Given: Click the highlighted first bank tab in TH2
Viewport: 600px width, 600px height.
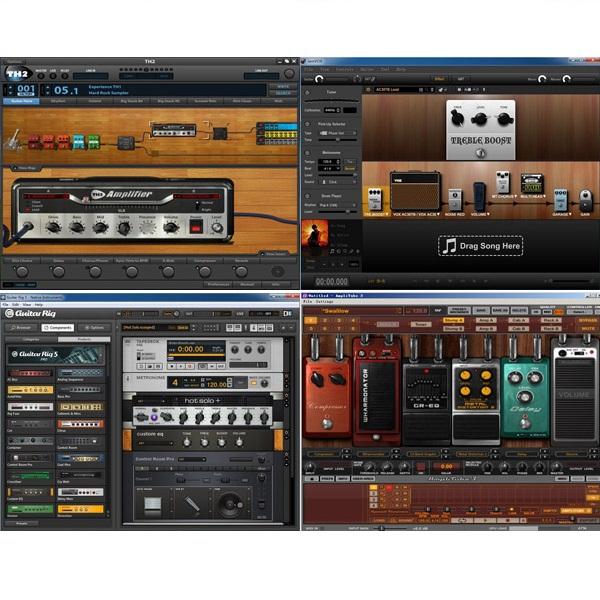Looking at the screenshot, I should (x=21, y=101).
